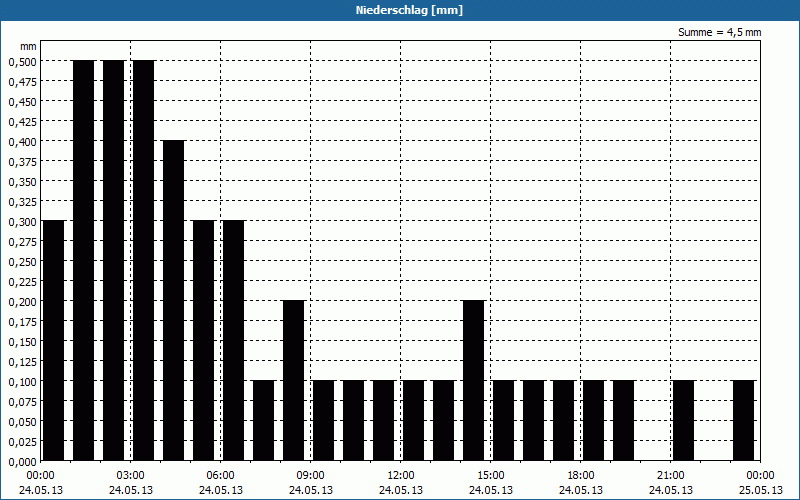This screenshot has height=500, width=800.
Task: Click the 'Niederschlag [mm]' chart title
Action: pos(409,10)
